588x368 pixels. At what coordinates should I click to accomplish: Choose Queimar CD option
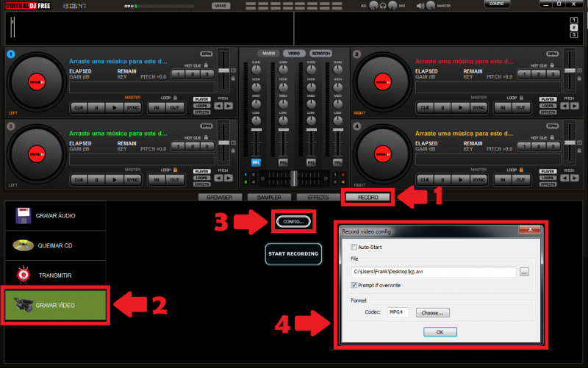tap(56, 245)
